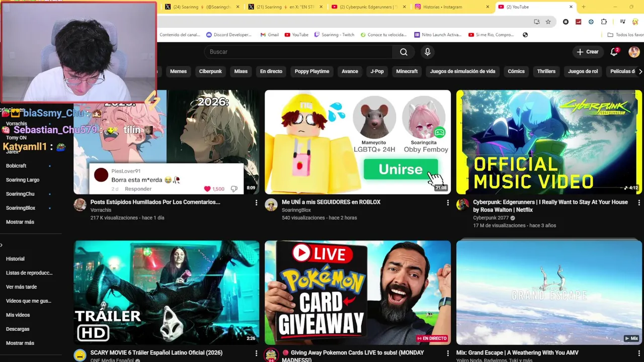644x362 pixels.
Task: Open the media controls icon in Chrome toolbar
Action: pyautogui.click(x=622, y=22)
